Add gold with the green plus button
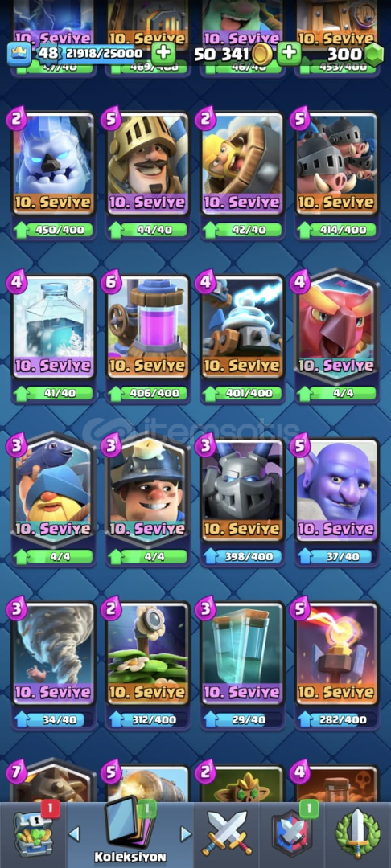Screen dimensions: 391x868 pyautogui.click(x=289, y=54)
